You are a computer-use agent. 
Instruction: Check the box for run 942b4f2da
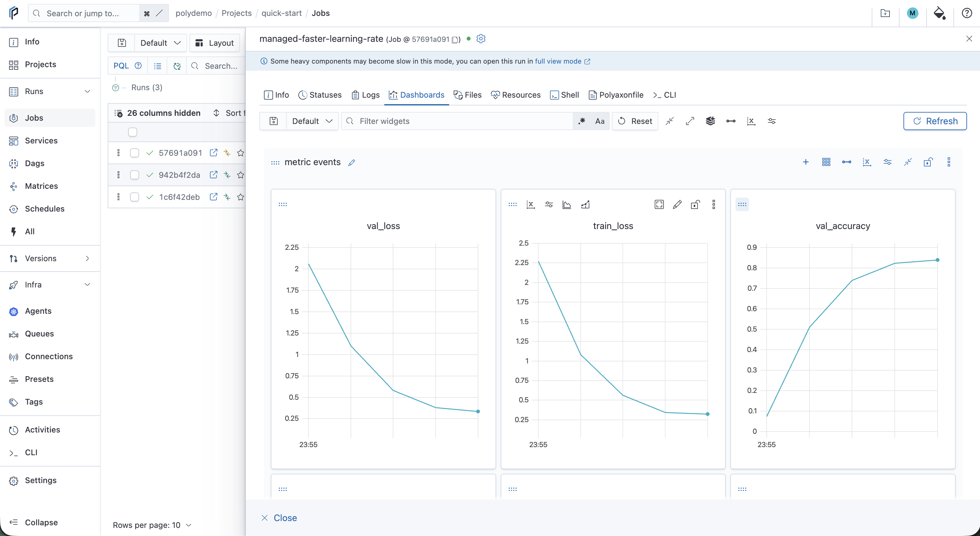point(134,175)
